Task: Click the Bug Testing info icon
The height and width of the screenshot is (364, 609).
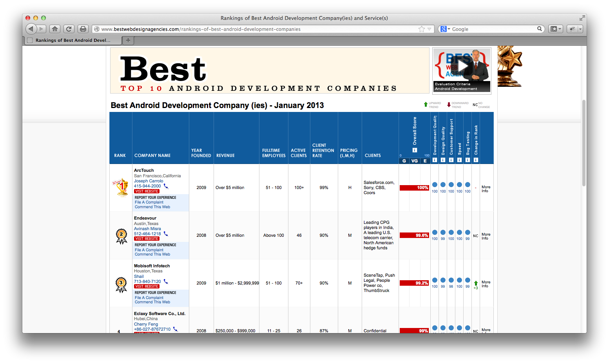Action: (x=468, y=160)
